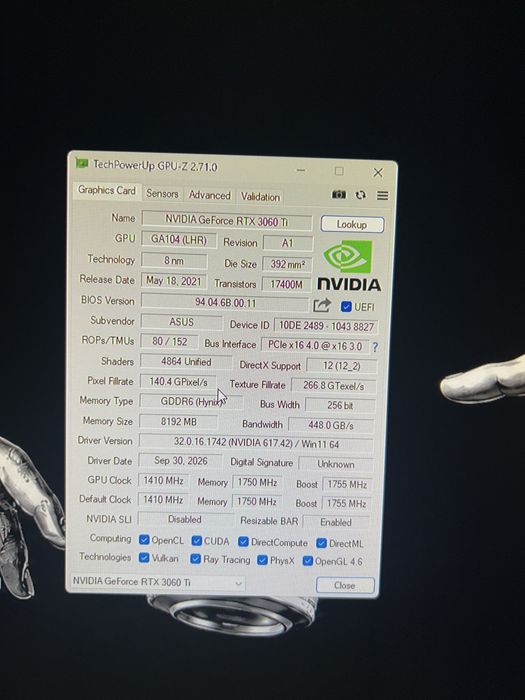The width and height of the screenshot is (525, 700).
Task: Click the GPU field GA104 (LHR)
Action: click(179, 239)
